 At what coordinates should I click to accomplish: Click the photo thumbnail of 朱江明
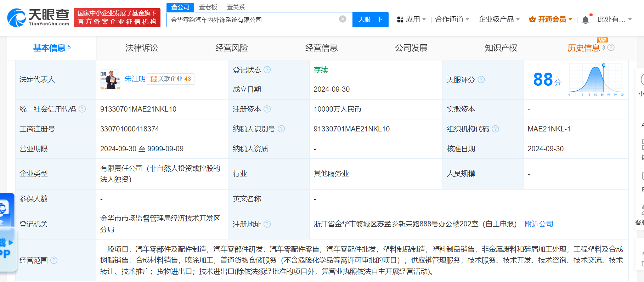pyautogui.click(x=110, y=79)
